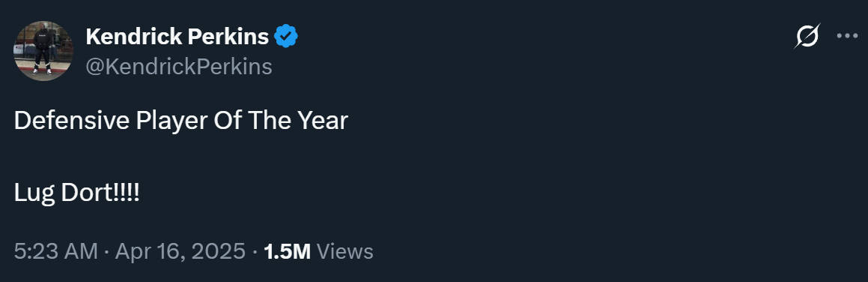Open the Grok explain-this-post icon
This screenshot has height=282, width=868.
click(807, 37)
